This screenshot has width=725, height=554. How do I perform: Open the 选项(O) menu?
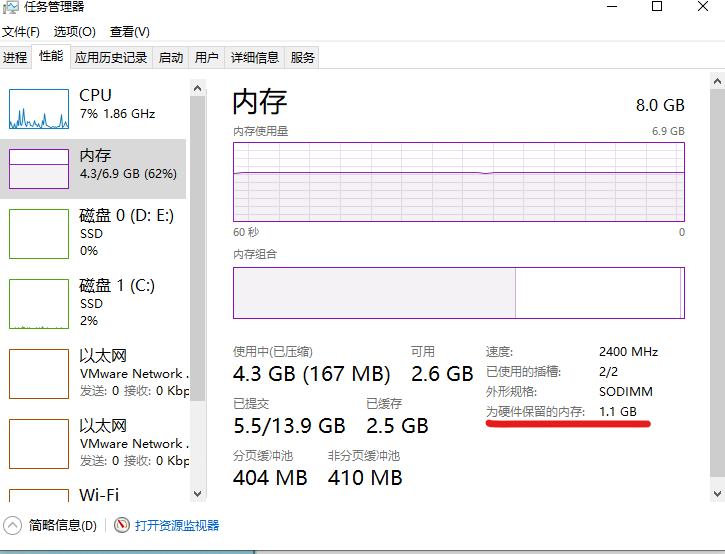[74, 31]
